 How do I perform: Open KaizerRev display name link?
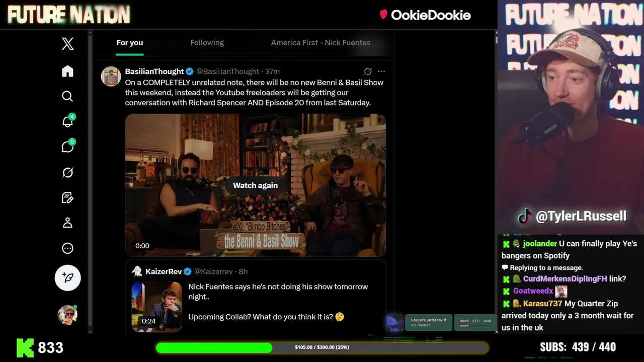pos(164,271)
